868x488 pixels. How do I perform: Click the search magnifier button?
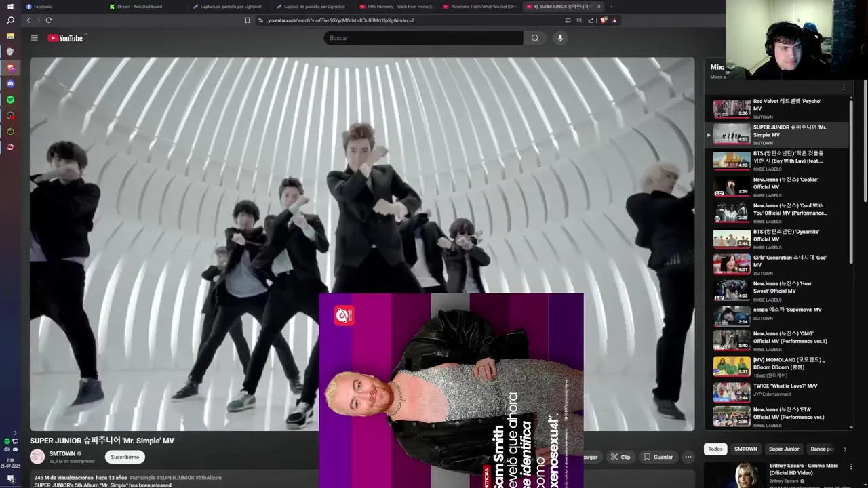[535, 38]
